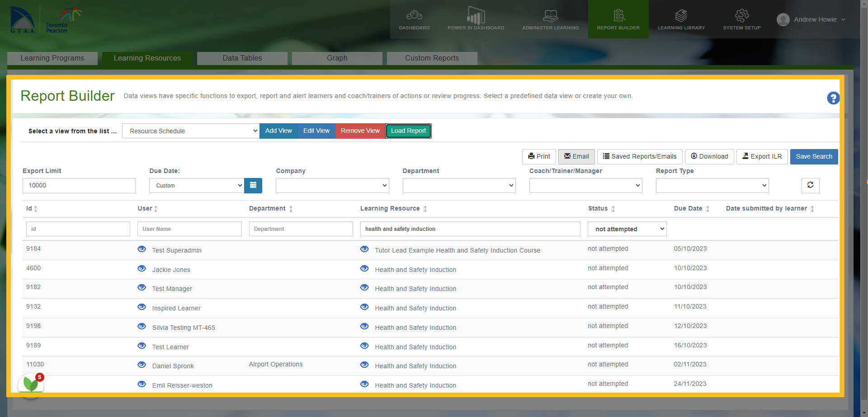Click the Print button
This screenshot has height=417, width=868.
[x=539, y=156]
